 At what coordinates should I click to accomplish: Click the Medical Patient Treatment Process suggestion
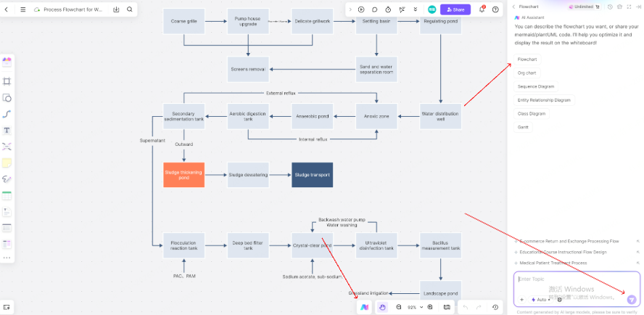(553, 263)
